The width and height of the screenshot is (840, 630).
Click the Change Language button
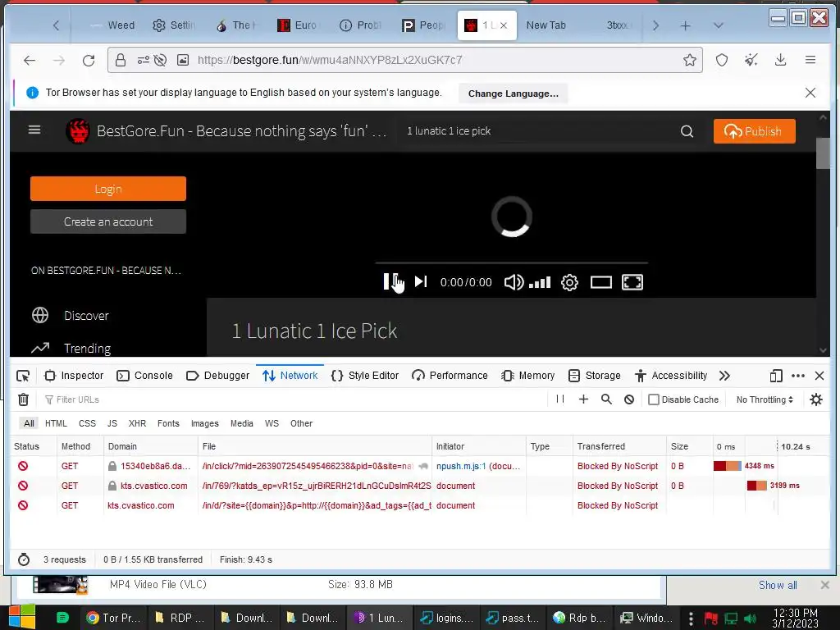coord(514,94)
